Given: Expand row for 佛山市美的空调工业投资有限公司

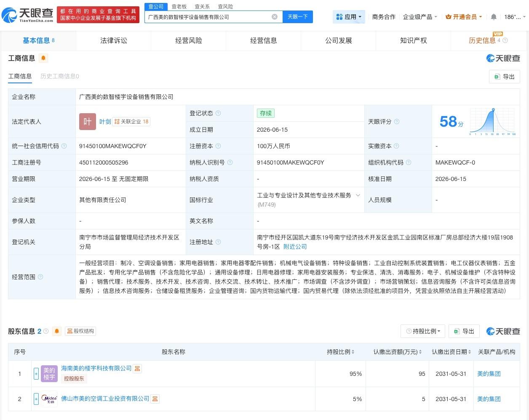Looking at the screenshot, I should pos(36,399).
